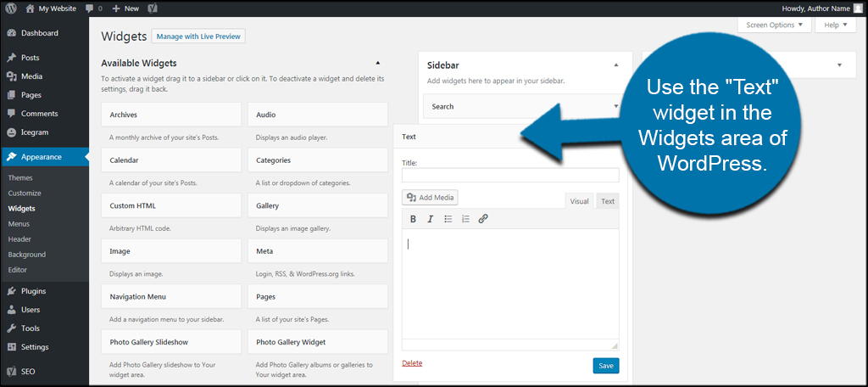Screen dimensions: 868x387
Task: Open the Help dropdown tab
Action: pos(836,25)
